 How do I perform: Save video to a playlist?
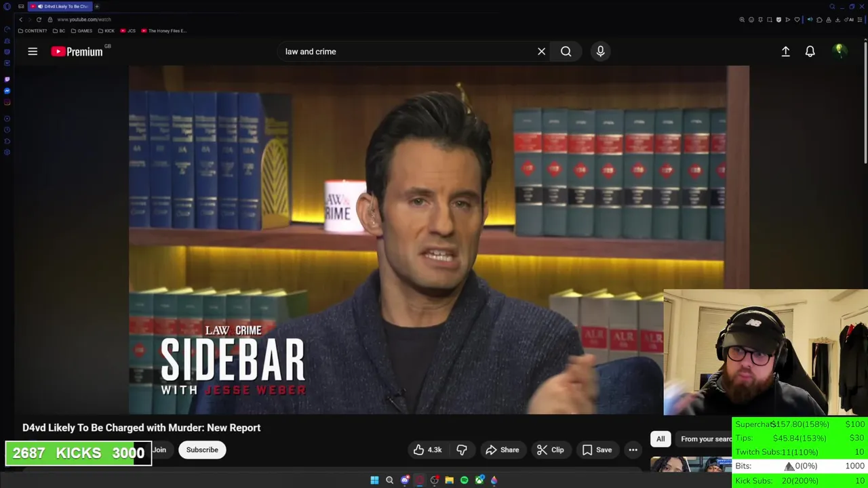[597, 450]
